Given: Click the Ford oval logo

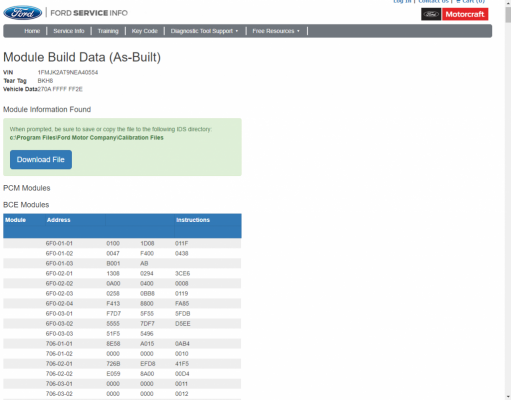Looking at the screenshot, I should click(x=23, y=13).
